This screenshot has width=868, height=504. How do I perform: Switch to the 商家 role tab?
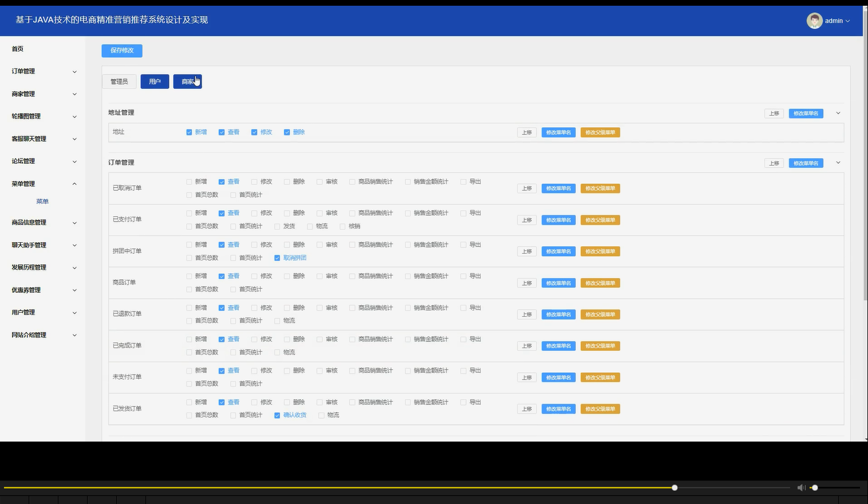(187, 81)
